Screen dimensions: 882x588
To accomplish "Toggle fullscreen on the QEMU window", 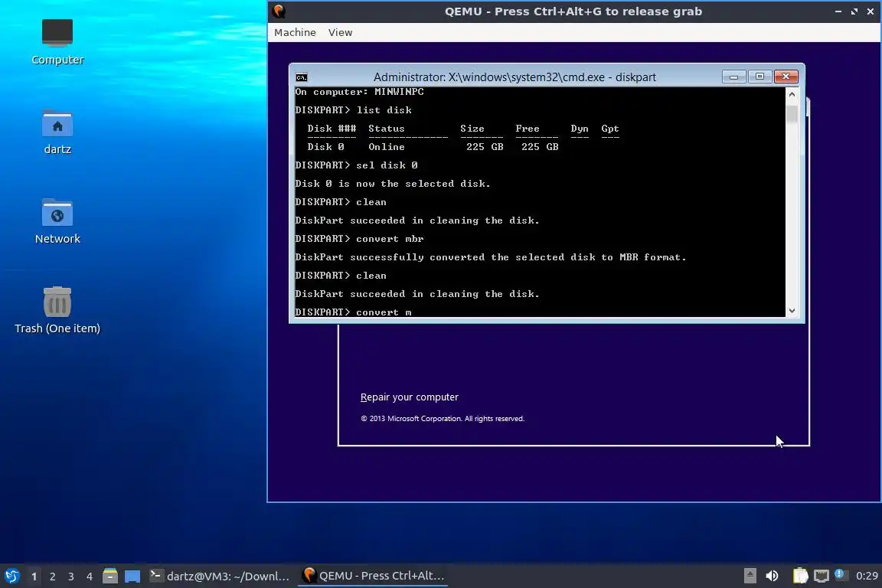I will click(x=854, y=11).
